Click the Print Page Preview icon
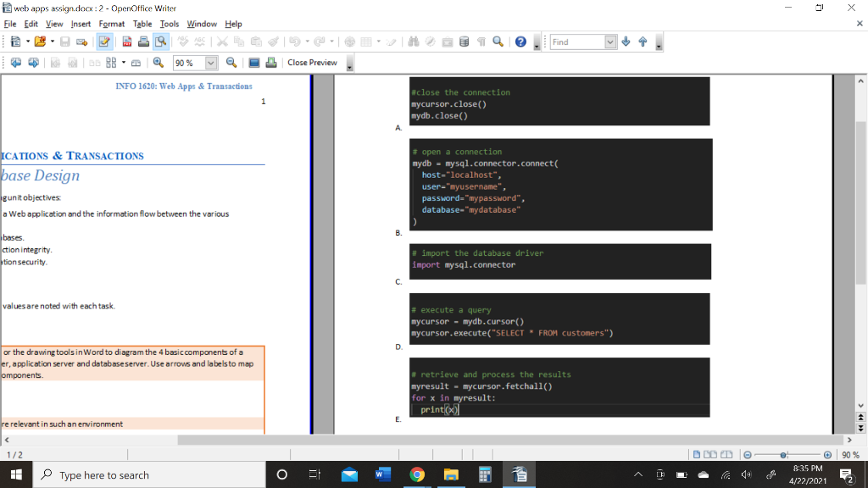The image size is (868, 488). click(270, 62)
